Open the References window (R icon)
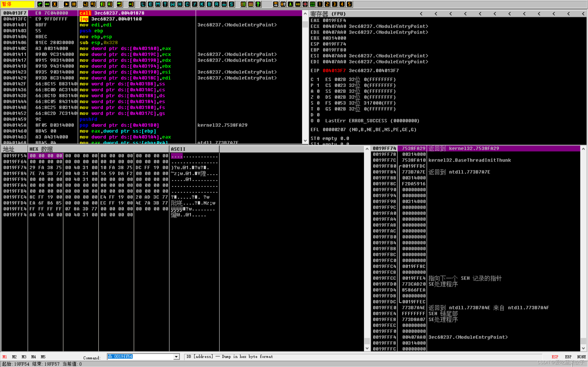588x367 pixels. coord(217,4)
